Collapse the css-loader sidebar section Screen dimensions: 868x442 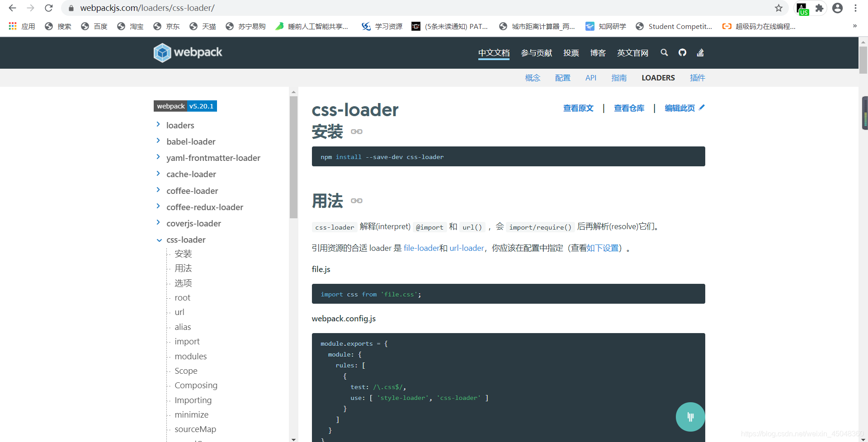click(159, 240)
